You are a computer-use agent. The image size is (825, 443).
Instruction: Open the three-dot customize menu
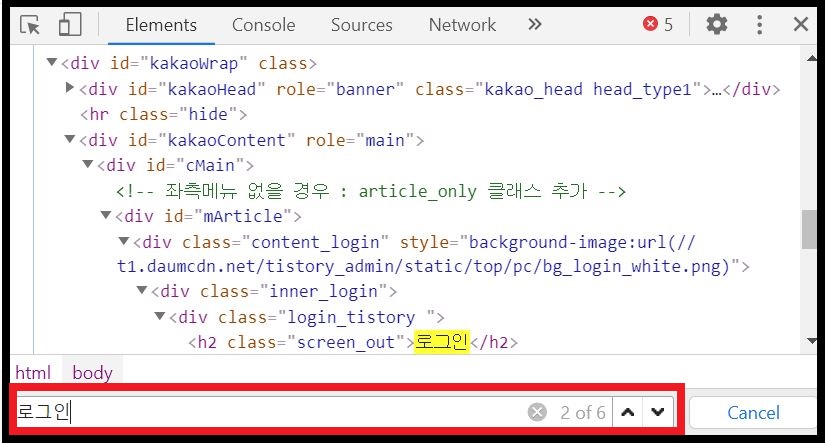coord(759,24)
